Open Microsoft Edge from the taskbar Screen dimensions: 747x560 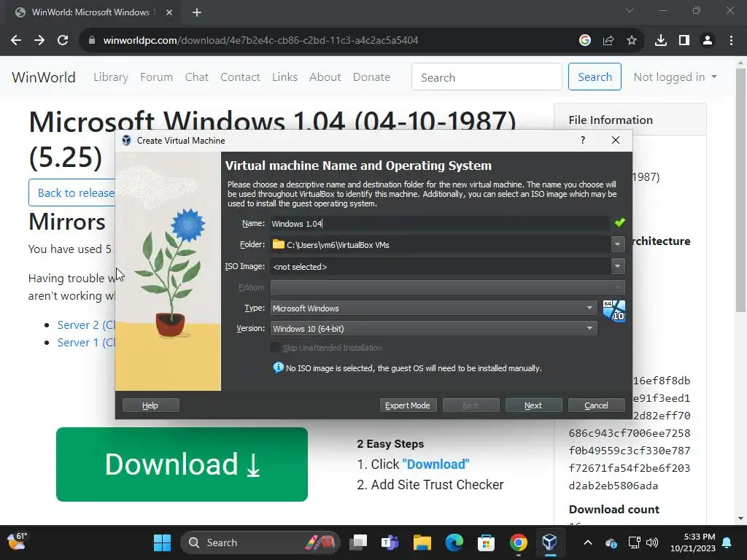tap(454, 542)
